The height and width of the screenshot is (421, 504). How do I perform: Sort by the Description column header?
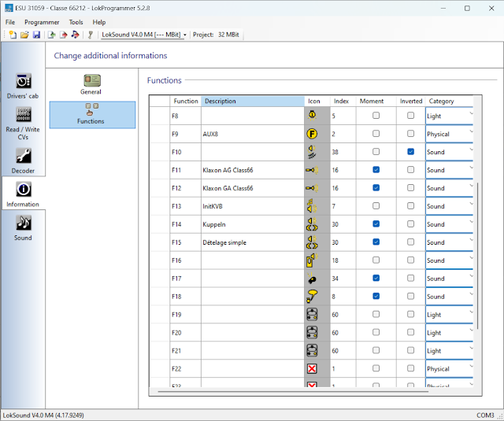coord(253,102)
